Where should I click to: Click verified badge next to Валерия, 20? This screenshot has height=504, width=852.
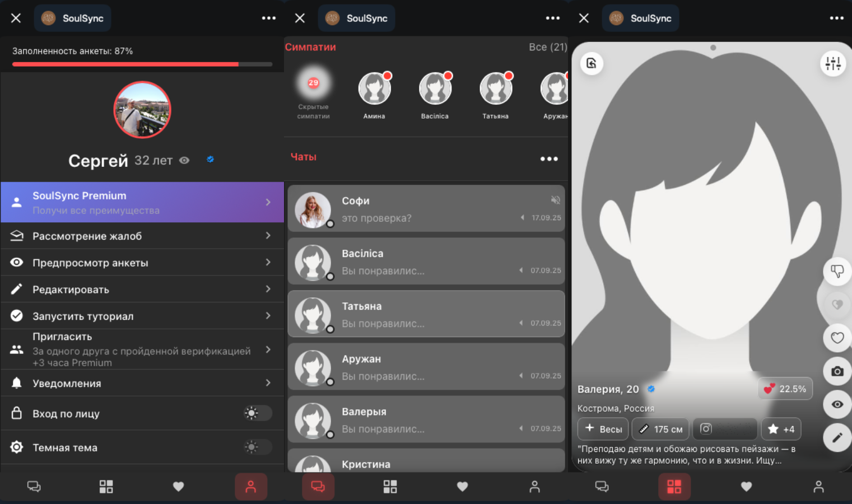(651, 389)
